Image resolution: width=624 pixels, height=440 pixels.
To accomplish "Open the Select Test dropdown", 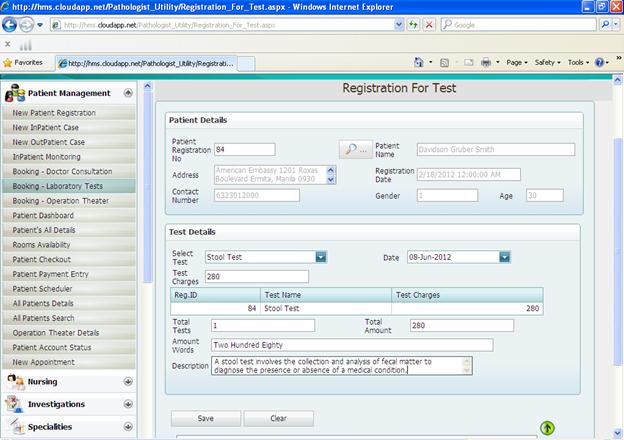I will pyautogui.click(x=321, y=257).
